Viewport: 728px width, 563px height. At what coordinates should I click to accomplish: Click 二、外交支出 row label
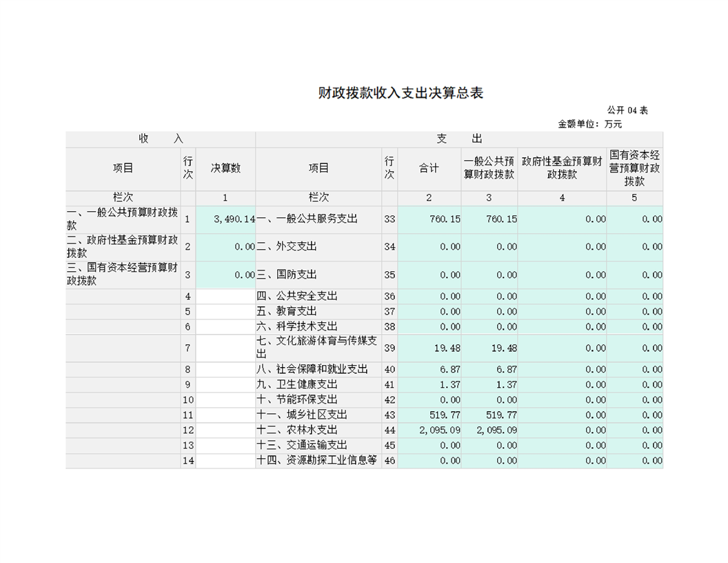click(287, 247)
